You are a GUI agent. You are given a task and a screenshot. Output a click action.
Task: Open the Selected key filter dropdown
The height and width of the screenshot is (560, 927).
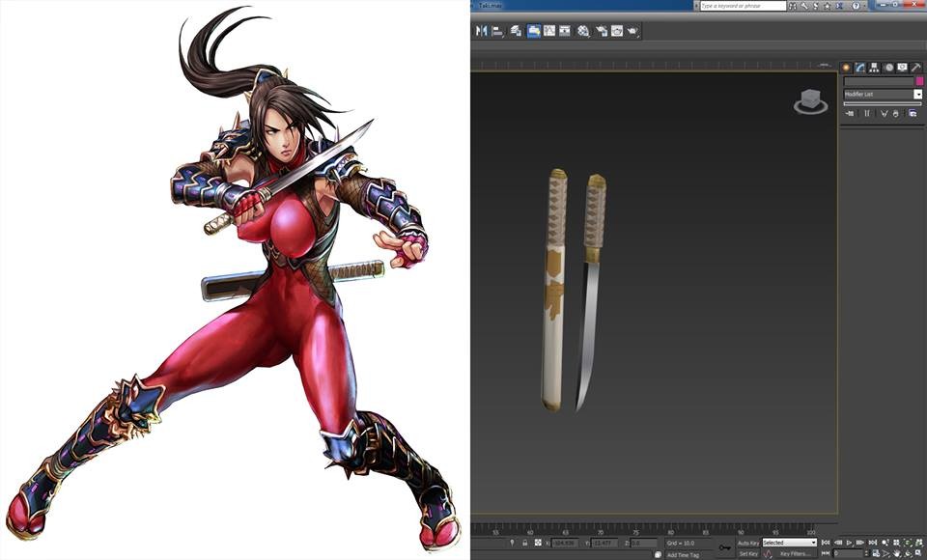814,541
